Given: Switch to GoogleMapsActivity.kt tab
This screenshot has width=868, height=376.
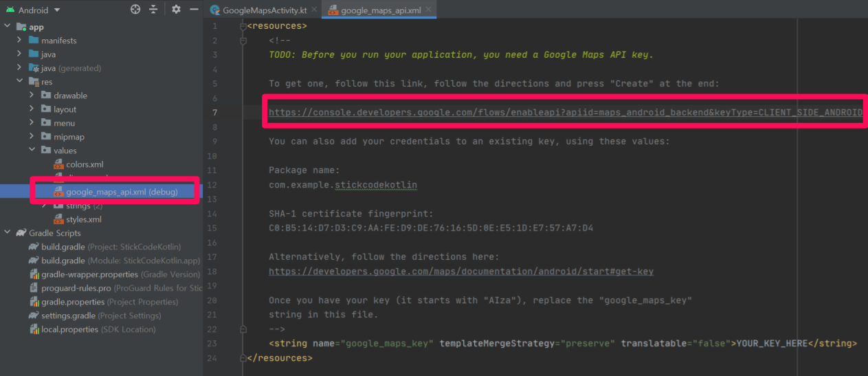Looking at the screenshot, I should [264, 10].
